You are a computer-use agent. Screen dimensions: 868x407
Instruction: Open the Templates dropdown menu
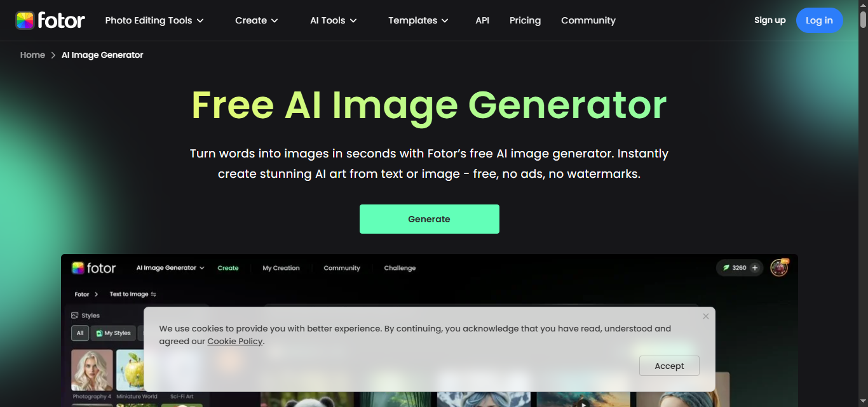419,20
